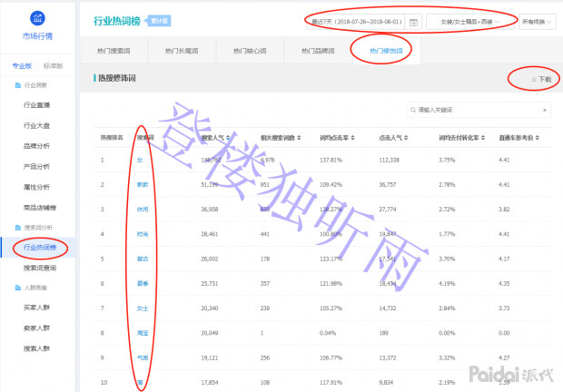Open 行业大盘 in the sidebar
This screenshot has height=392, width=563.
[36, 125]
